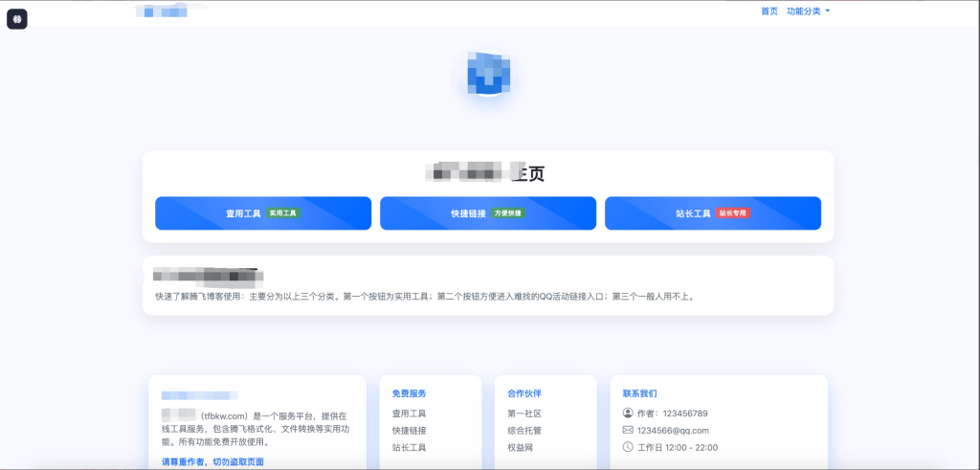This screenshot has width=980, height=470.
Task: Open 快捷链接 link under 免费服务
Action: [x=410, y=431]
